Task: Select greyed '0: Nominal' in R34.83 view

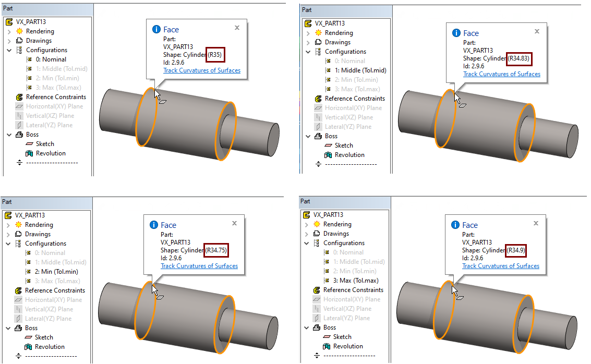Action: tap(350, 61)
